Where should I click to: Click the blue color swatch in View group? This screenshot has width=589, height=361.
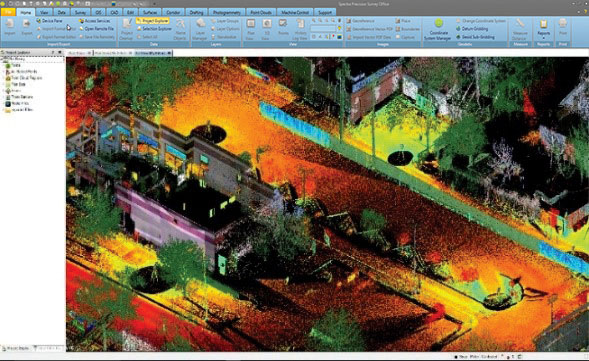[340, 37]
